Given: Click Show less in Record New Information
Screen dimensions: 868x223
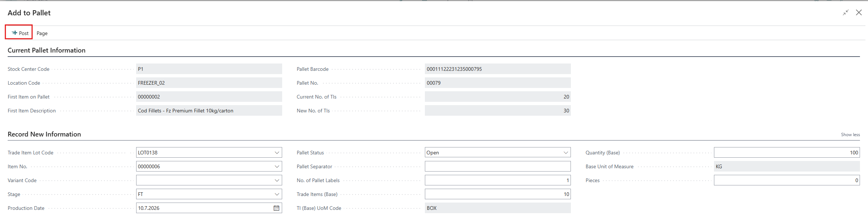Looking at the screenshot, I should [850, 135].
